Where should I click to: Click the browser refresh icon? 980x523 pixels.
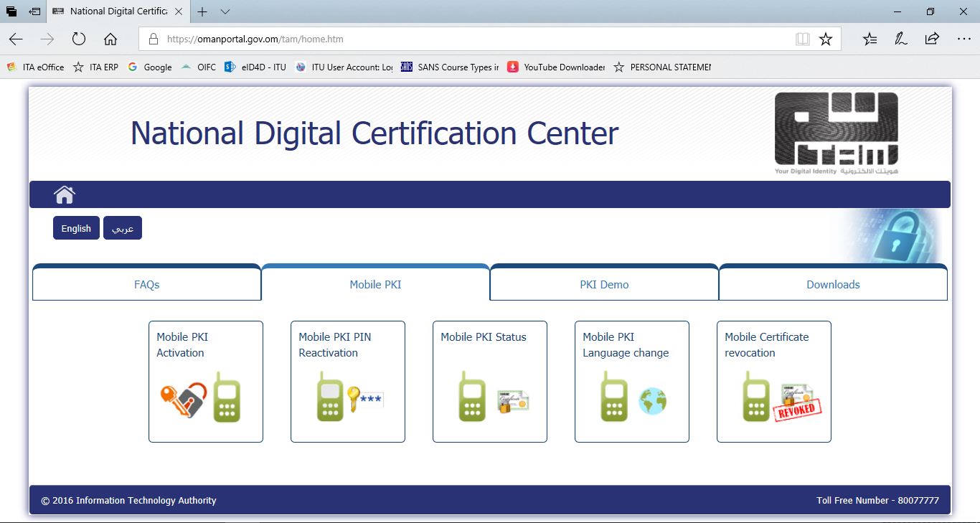tap(79, 39)
